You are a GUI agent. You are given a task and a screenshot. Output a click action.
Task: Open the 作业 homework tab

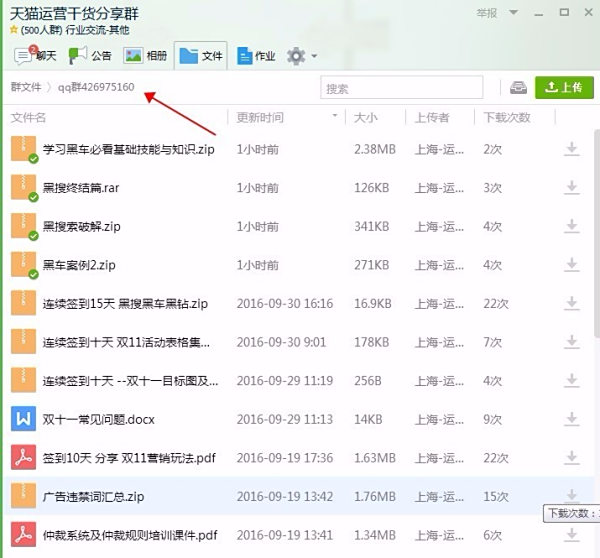(x=256, y=56)
